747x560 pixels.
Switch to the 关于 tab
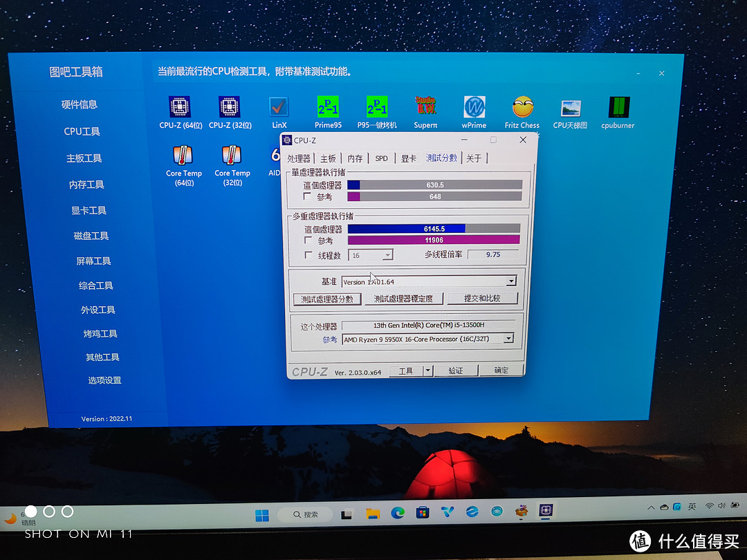coord(474,158)
